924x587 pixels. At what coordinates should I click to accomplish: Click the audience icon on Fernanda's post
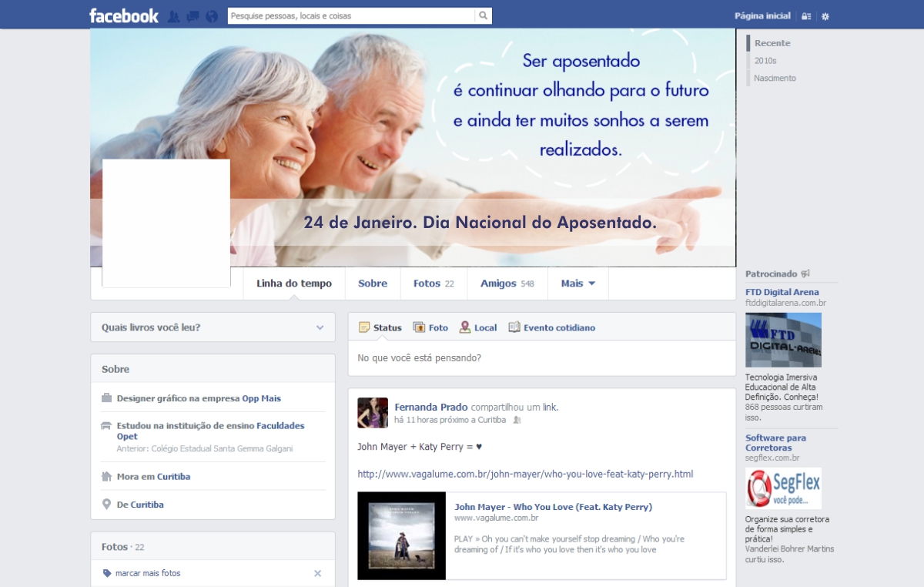pos(517,420)
